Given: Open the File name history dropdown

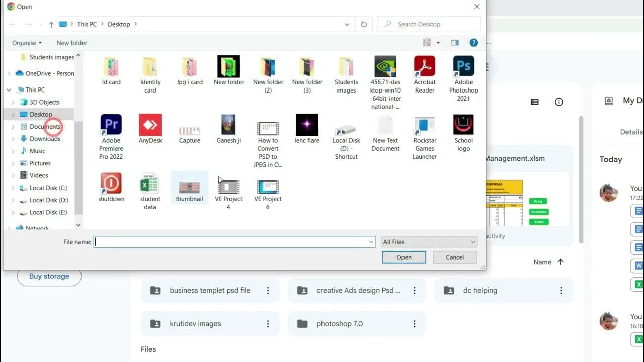Looking at the screenshot, I should 371,242.
